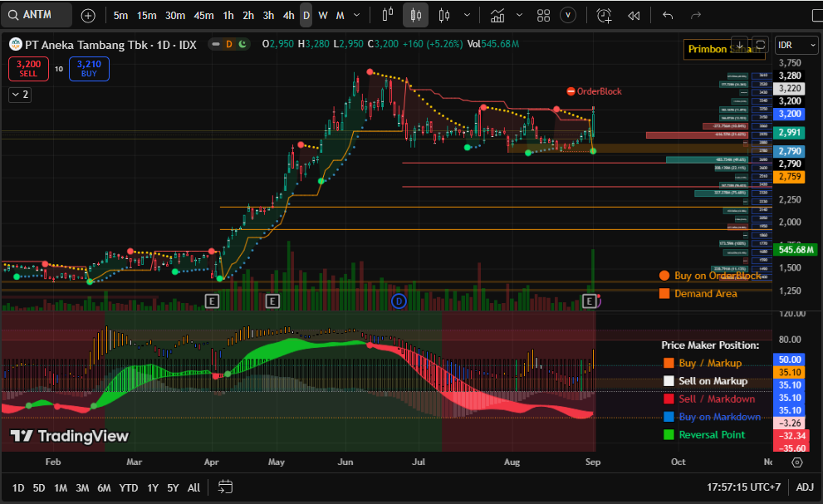Click the white Sell on Markup swatch

(669, 380)
